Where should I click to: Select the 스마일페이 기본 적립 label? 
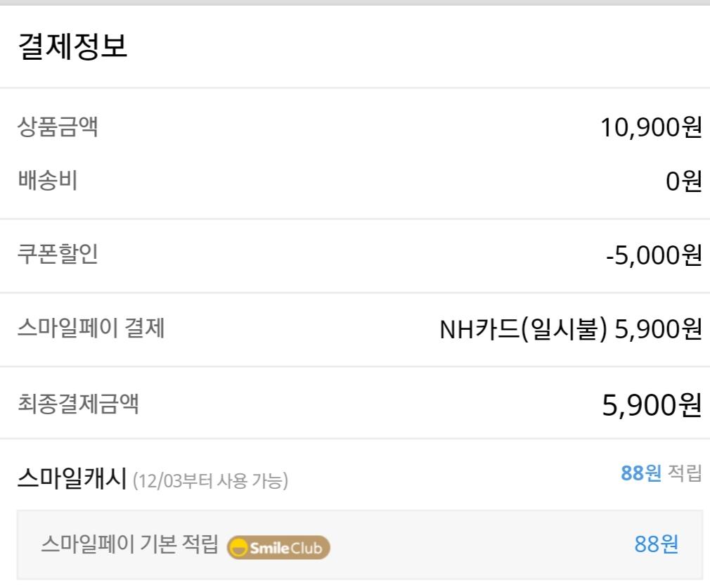pos(130,544)
